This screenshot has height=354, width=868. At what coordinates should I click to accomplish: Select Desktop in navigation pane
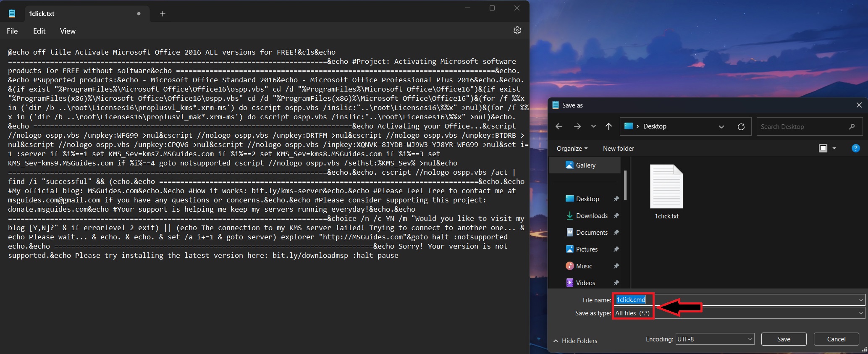point(587,199)
